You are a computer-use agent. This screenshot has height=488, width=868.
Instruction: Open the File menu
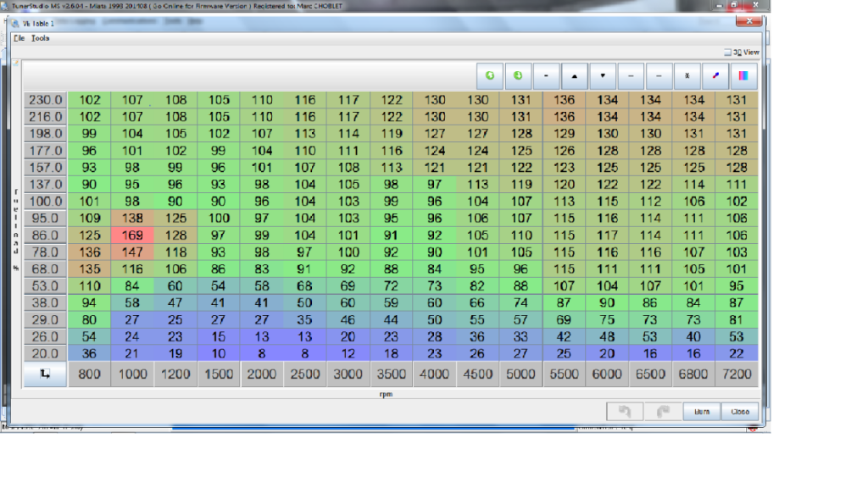19,38
